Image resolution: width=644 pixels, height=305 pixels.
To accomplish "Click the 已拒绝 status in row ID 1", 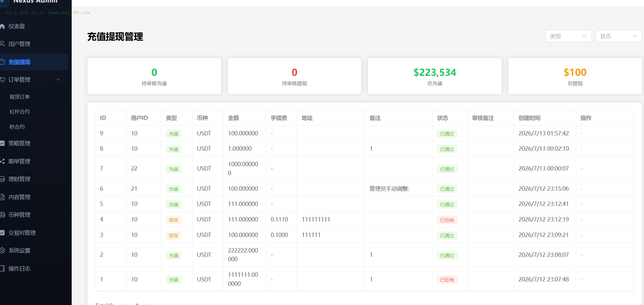I will (447, 280).
